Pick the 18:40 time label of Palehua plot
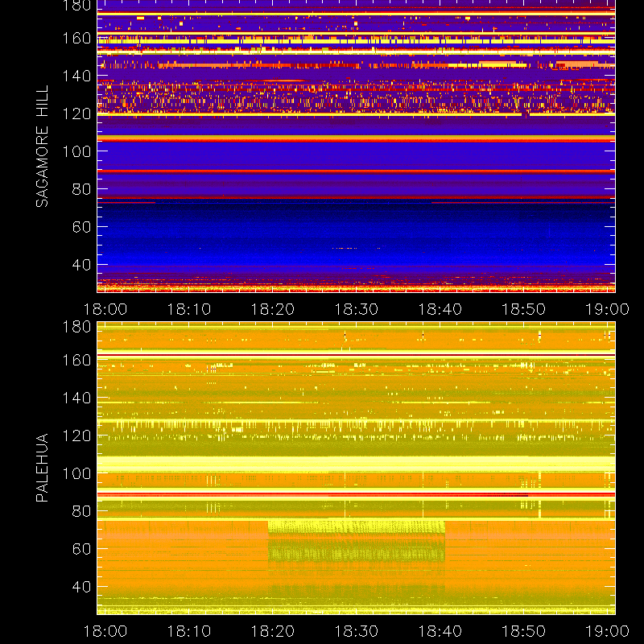Image resolution: width=644 pixels, height=644 pixels. tap(440, 631)
